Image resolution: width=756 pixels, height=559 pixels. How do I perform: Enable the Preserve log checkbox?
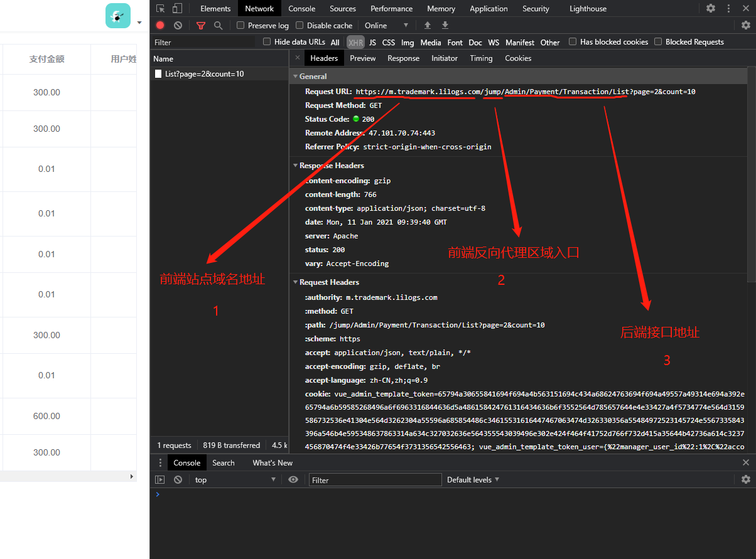tap(240, 25)
